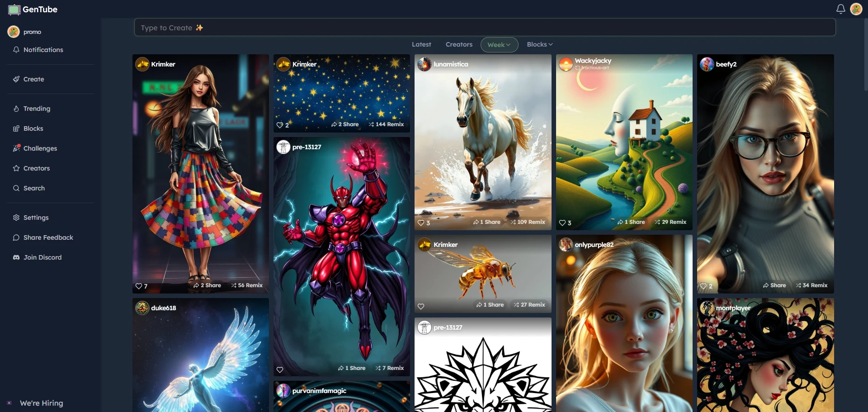
Task: Click the promo user avatar in the sidebar
Action: pyautogui.click(x=14, y=32)
